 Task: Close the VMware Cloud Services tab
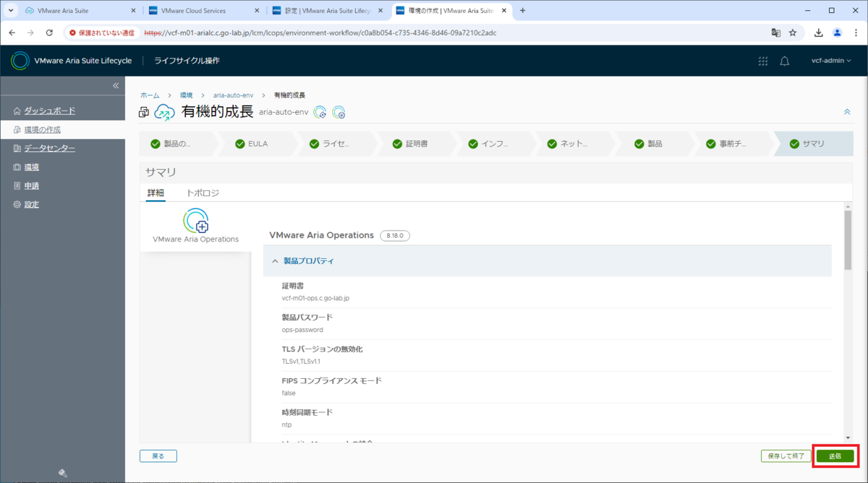tap(258, 11)
